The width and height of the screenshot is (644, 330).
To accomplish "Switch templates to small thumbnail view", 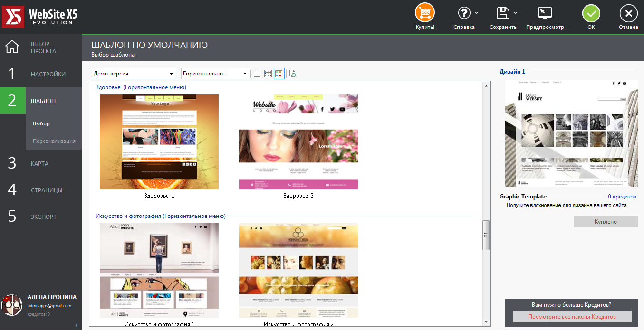I will pos(256,73).
